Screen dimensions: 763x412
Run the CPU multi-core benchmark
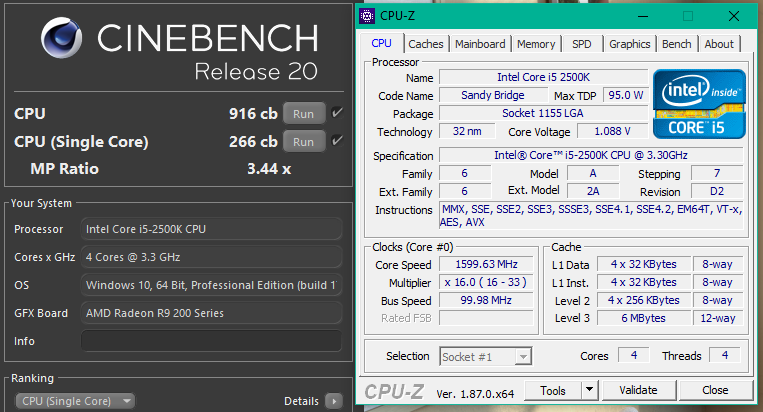[304, 114]
